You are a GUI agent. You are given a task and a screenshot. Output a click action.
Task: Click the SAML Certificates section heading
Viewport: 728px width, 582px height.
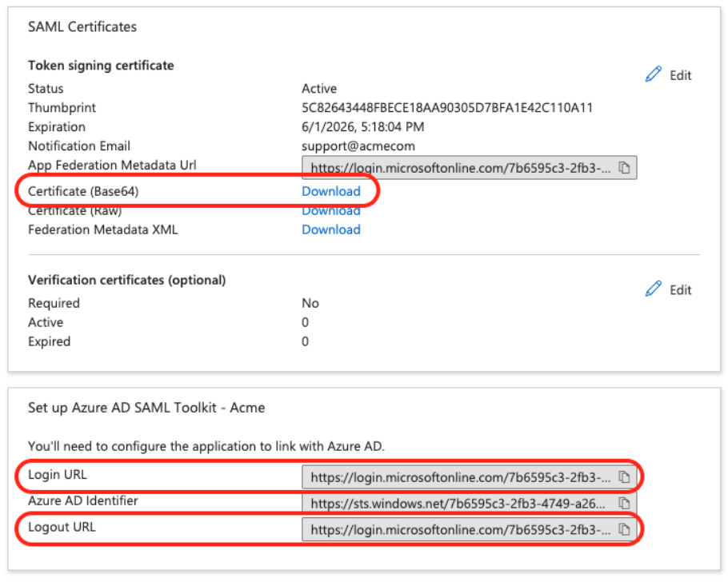click(x=82, y=27)
